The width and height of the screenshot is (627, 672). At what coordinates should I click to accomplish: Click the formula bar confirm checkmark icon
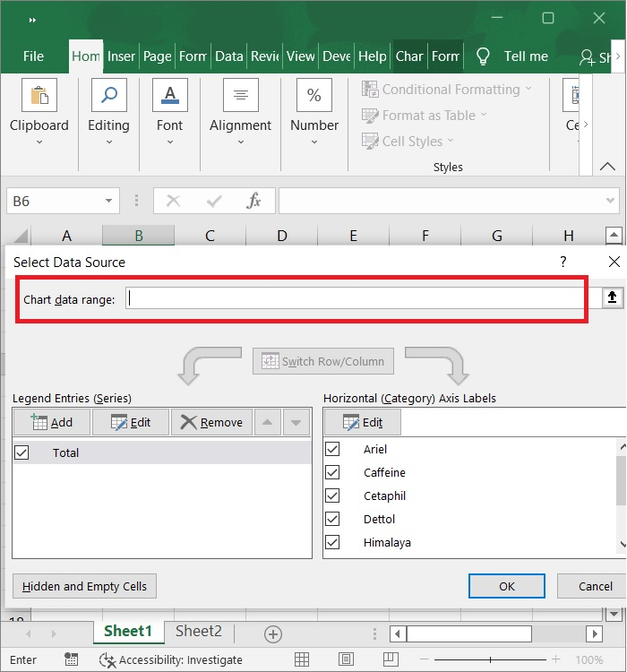pos(213,201)
